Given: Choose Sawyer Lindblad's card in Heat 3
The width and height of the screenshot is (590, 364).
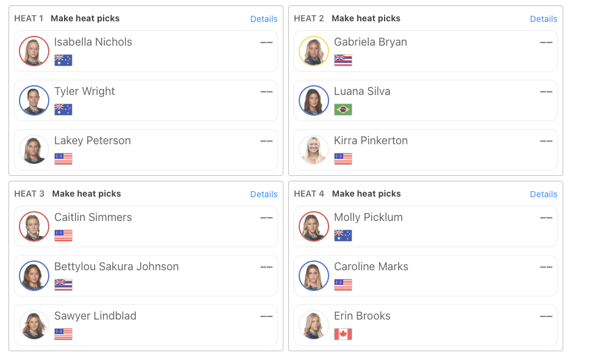Looking at the screenshot, I should 146,325.
